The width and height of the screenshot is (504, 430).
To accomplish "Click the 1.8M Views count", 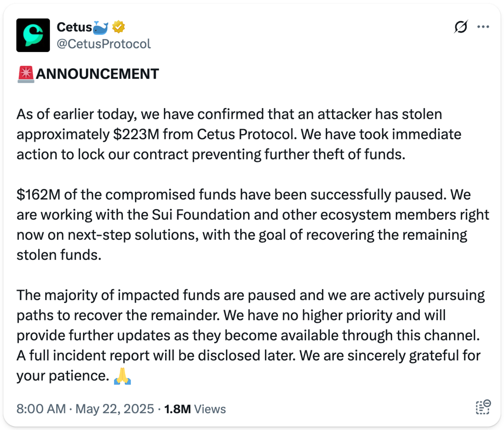I will 177,409.
